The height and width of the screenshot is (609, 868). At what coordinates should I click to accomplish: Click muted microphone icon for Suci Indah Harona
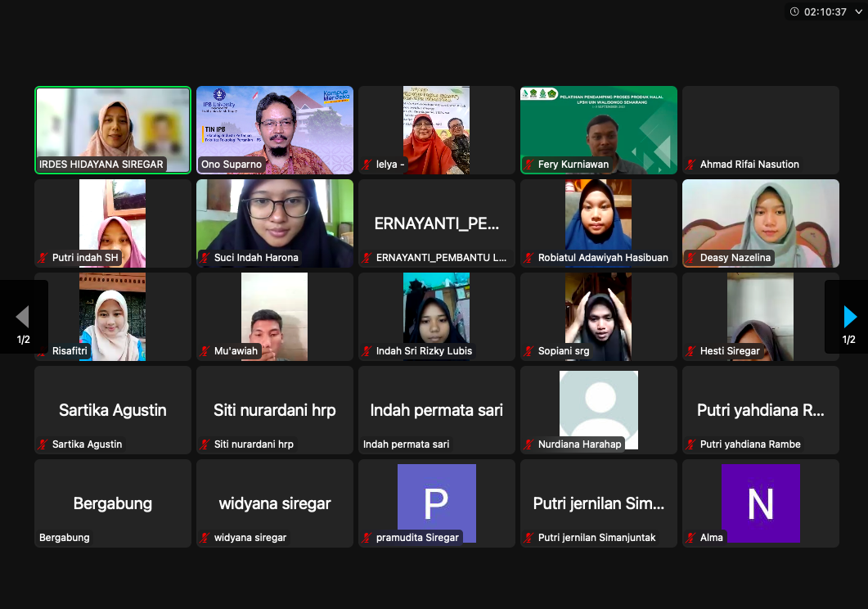pos(205,258)
